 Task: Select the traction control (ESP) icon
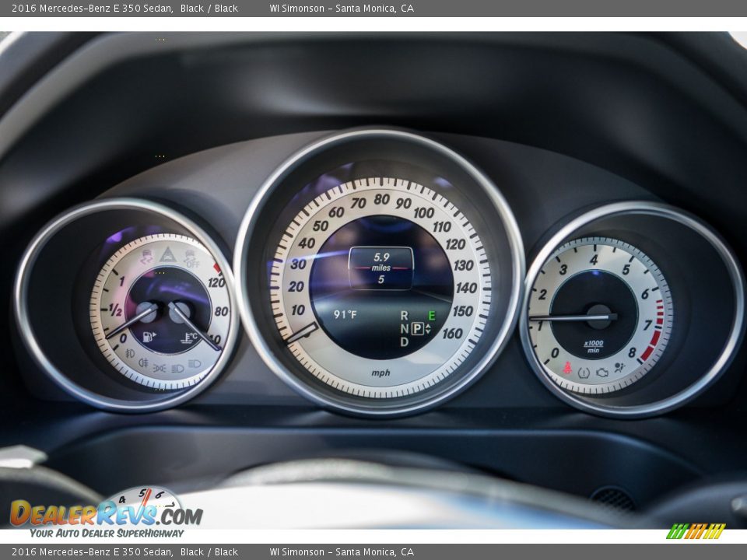click(148, 255)
